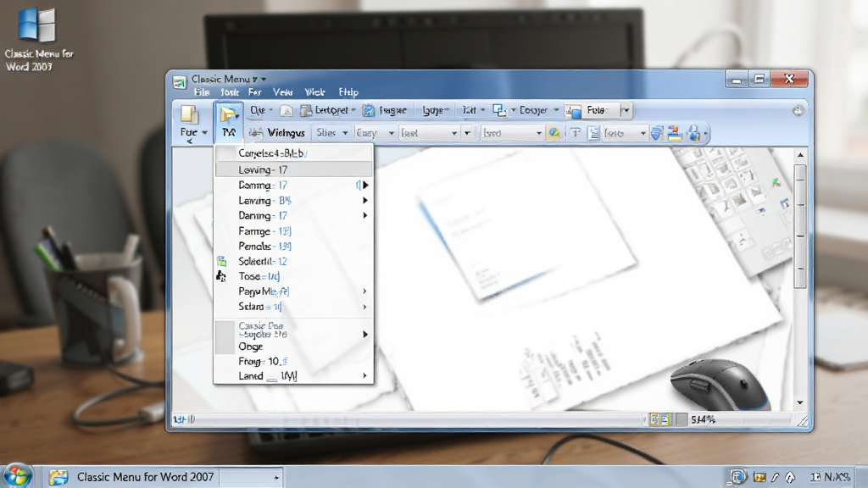
Task: Open the Cary combo box
Action: (x=375, y=133)
